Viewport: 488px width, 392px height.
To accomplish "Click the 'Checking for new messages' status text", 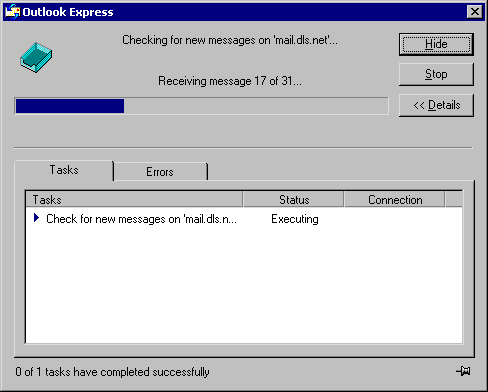I will (230, 40).
